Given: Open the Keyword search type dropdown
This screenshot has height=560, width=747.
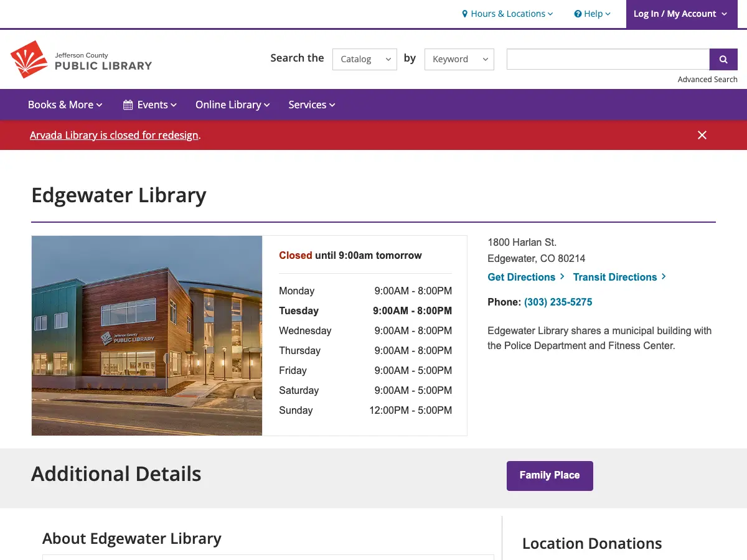Looking at the screenshot, I should [459, 59].
